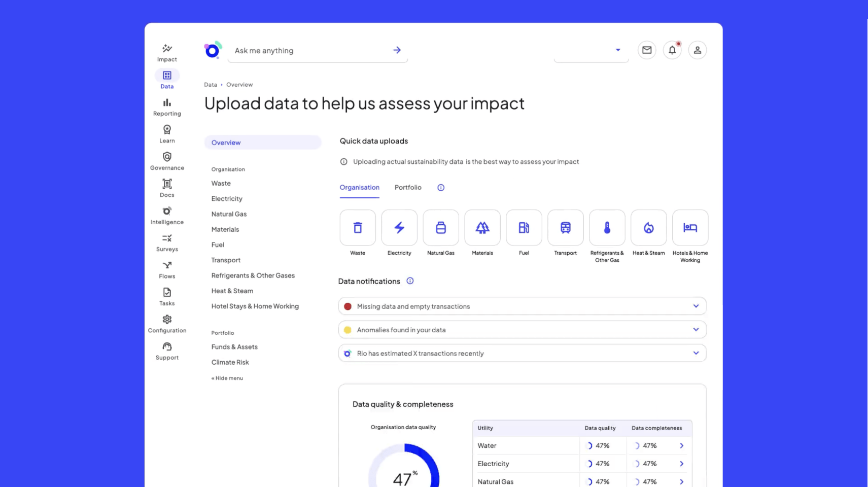Click the Data breadcrumb link

click(211, 85)
